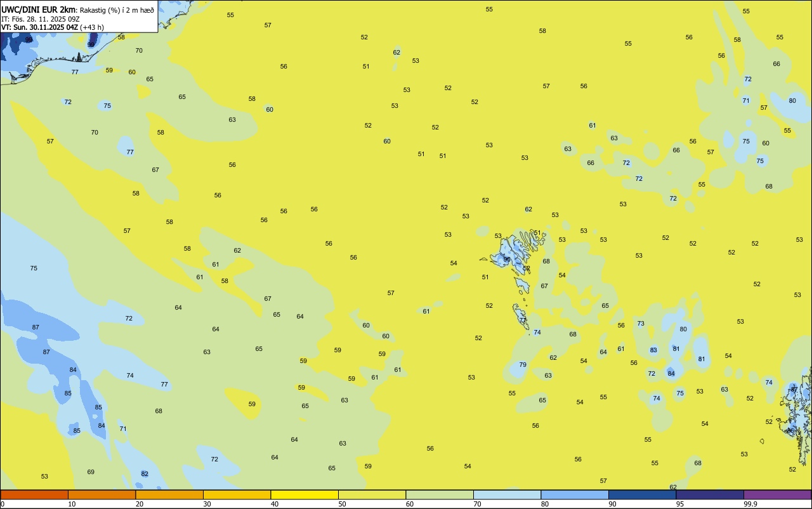Image resolution: width=812 pixels, height=509 pixels.
Task: Click the 'VT: Sun. 30.11.2025 04Z' line
Action: coord(39,27)
